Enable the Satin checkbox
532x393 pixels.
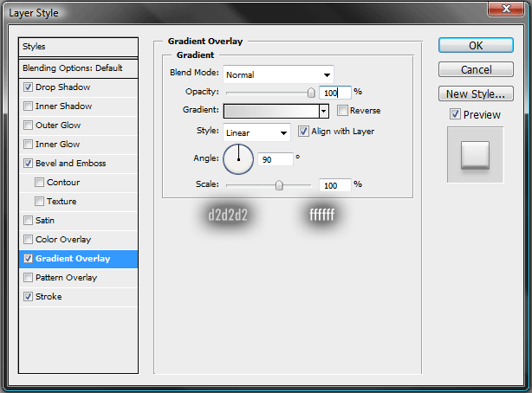click(29, 221)
